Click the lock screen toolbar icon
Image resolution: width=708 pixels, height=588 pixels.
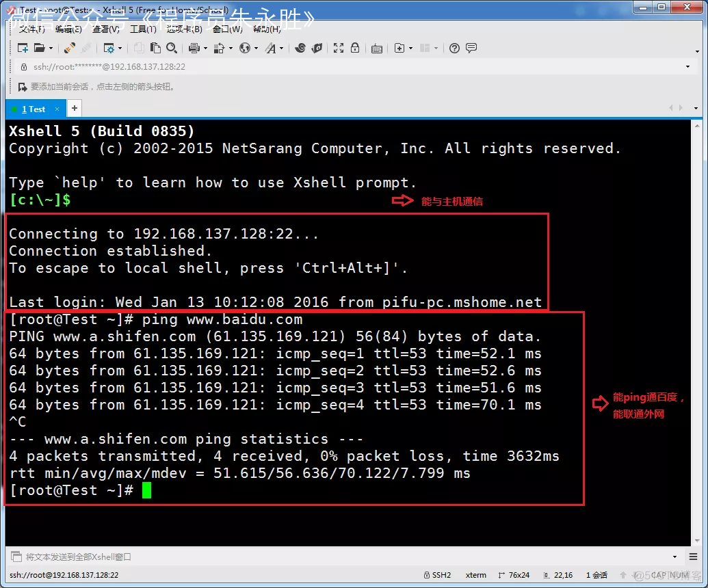coord(355,48)
